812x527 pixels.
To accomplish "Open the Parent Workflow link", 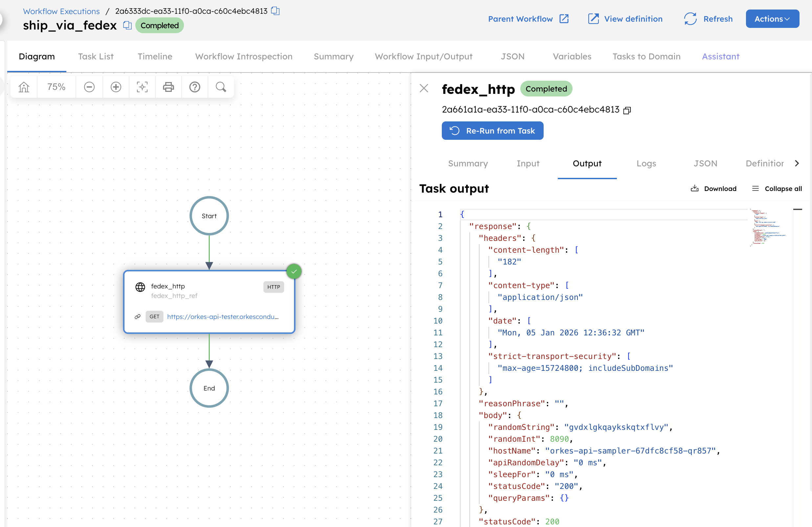I will coord(528,19).
